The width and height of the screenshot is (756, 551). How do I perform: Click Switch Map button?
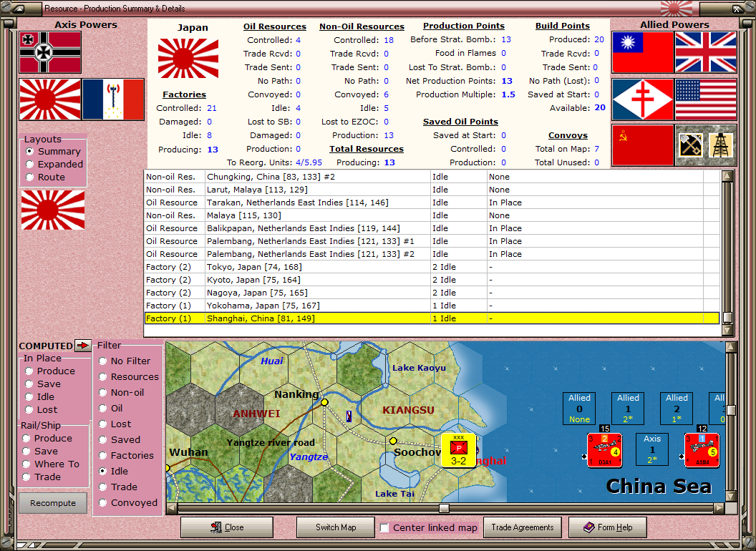[x=336, y=527]
